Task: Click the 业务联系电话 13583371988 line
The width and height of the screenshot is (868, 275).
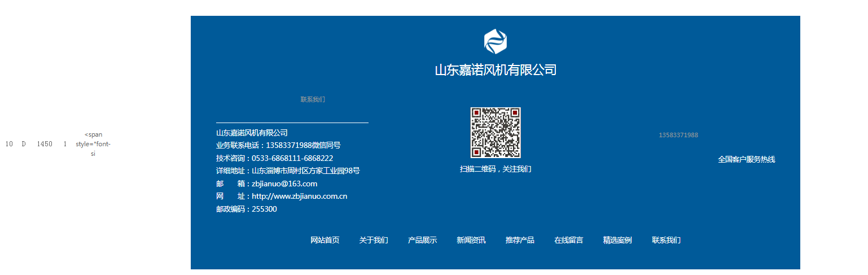Action: pos(278,145)
